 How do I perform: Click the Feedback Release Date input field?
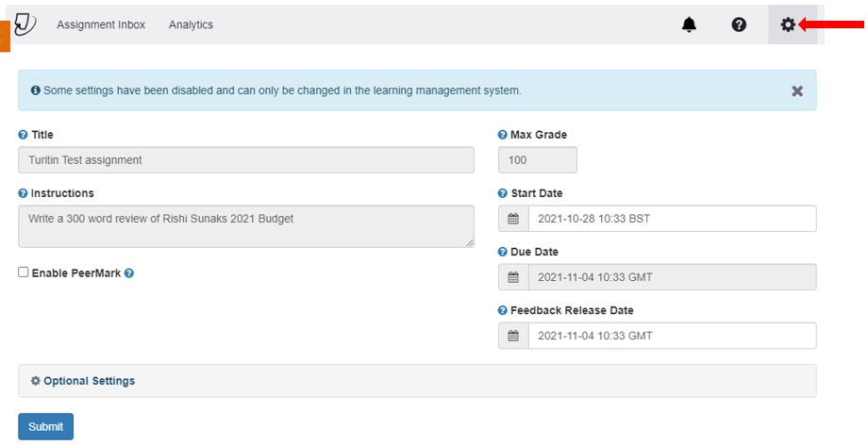672,336
